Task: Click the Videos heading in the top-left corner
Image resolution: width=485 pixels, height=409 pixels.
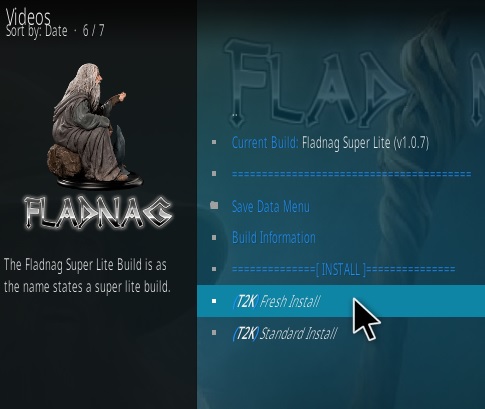Action: [x=28, y=15]
